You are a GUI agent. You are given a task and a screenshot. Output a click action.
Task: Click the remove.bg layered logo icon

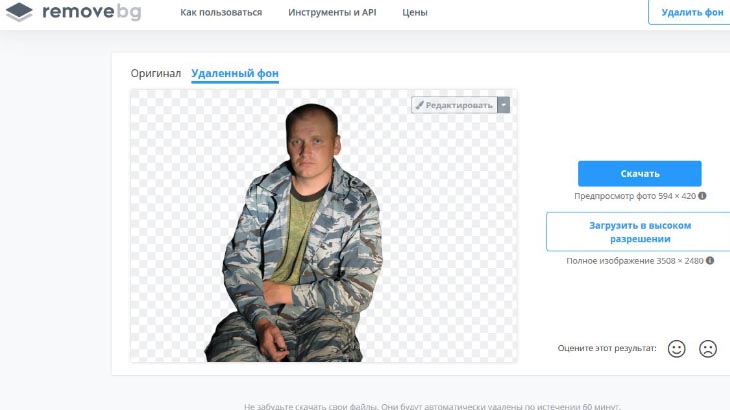pos(19,11)
